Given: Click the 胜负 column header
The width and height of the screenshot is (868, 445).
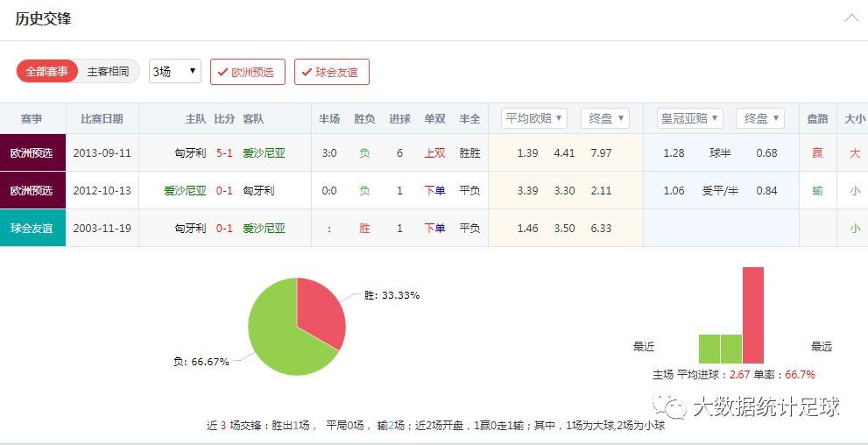Looking at the screenshot, I should pyautogui.click(x=364, y=118).
